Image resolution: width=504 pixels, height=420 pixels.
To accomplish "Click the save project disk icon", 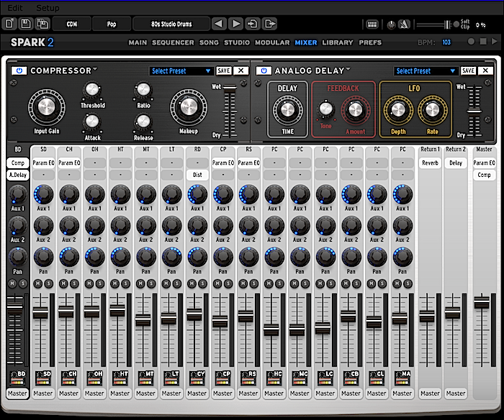I will [x=24, y=24].
